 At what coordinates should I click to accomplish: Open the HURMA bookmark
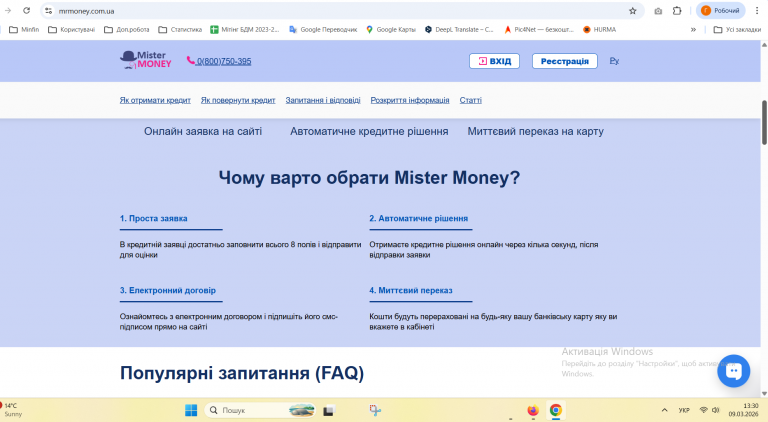tap(600, 29)
